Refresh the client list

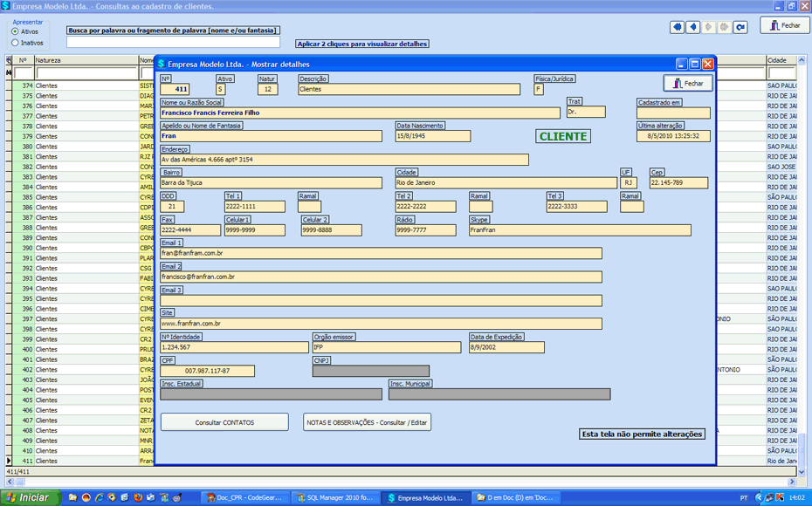[740, 27]
